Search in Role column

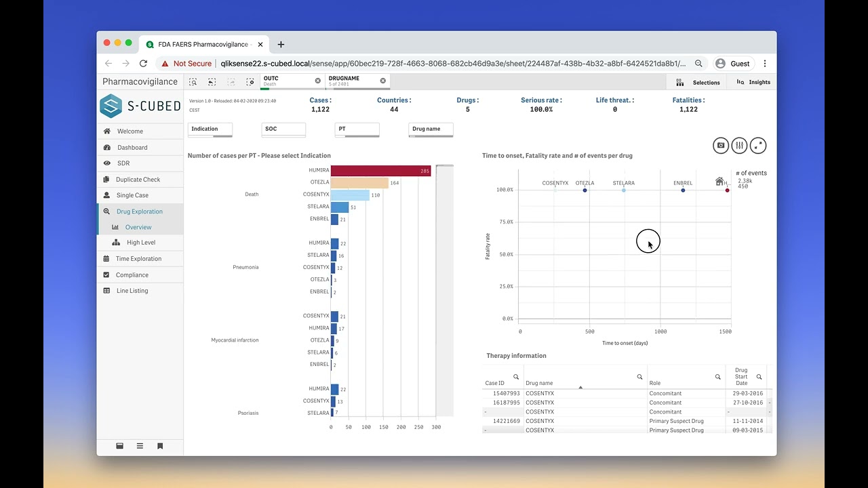point(718,377)
